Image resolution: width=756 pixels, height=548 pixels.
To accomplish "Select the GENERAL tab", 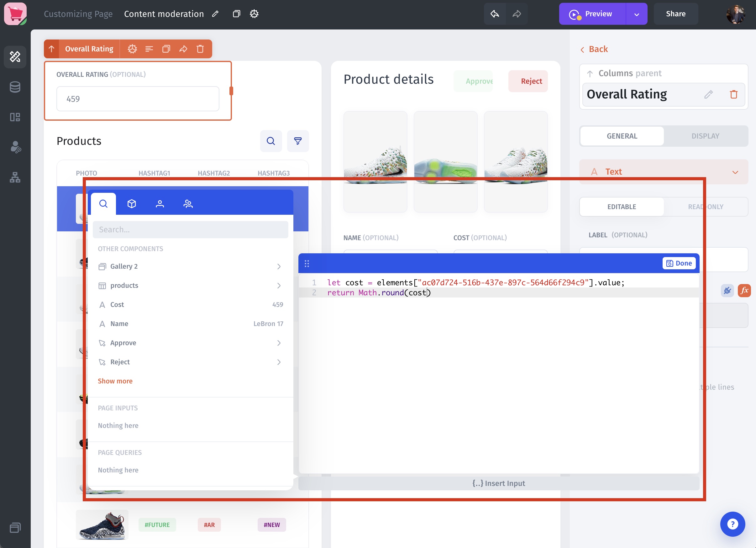I will coord(622,136).
